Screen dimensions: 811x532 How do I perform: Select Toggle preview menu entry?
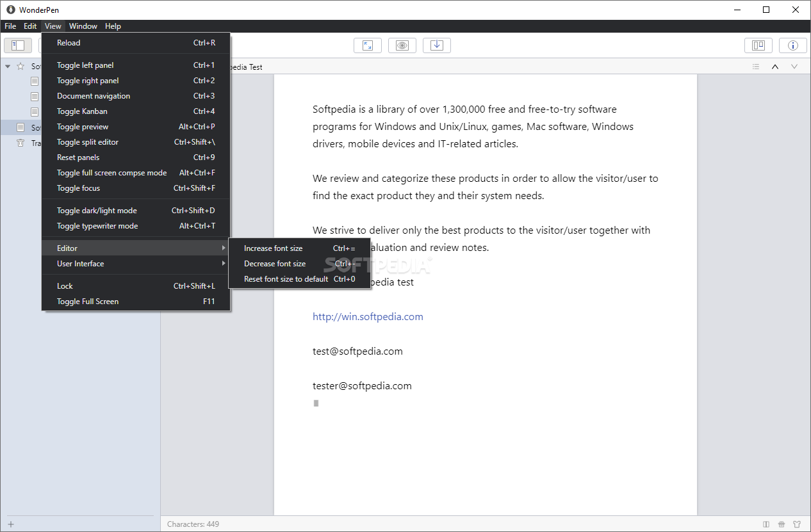point(136,127)
